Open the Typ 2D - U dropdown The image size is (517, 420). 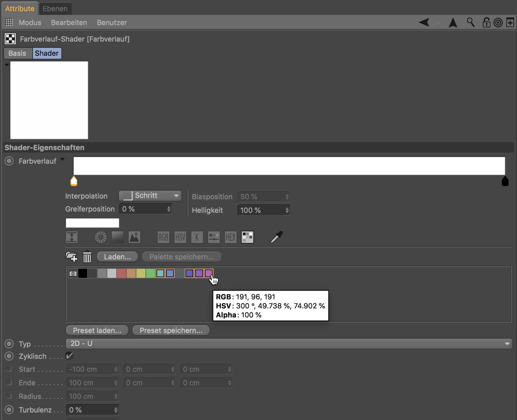(289, 343)
